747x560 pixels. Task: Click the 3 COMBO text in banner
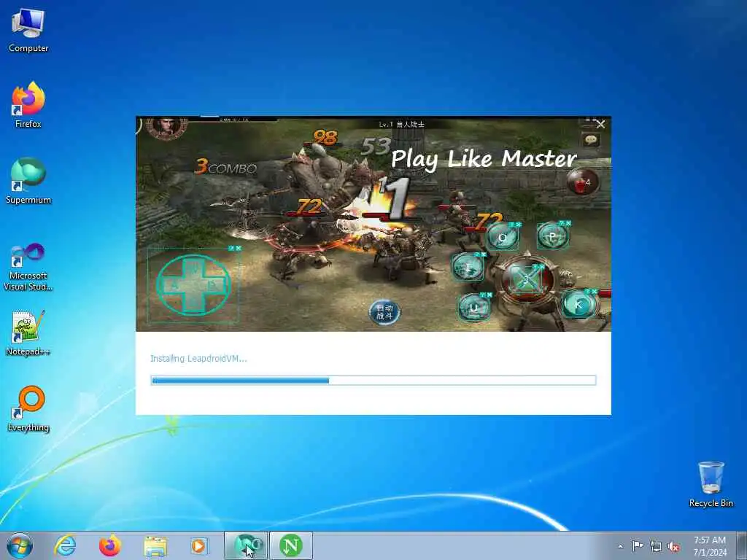click(x=225, y=167)
